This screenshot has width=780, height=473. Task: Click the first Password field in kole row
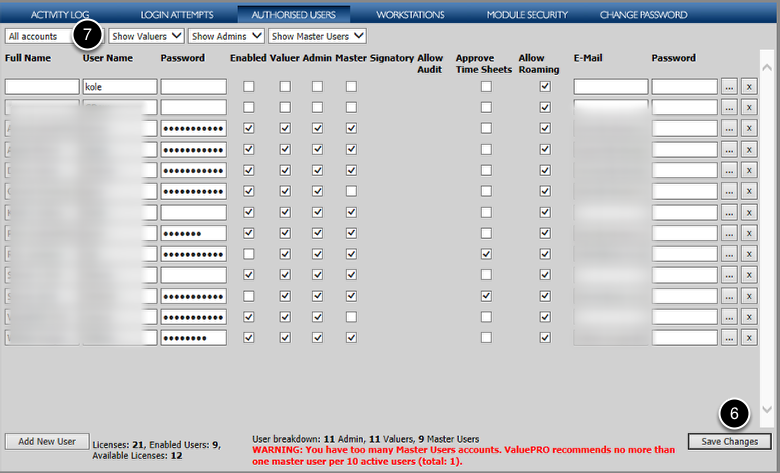coord(194,87)
